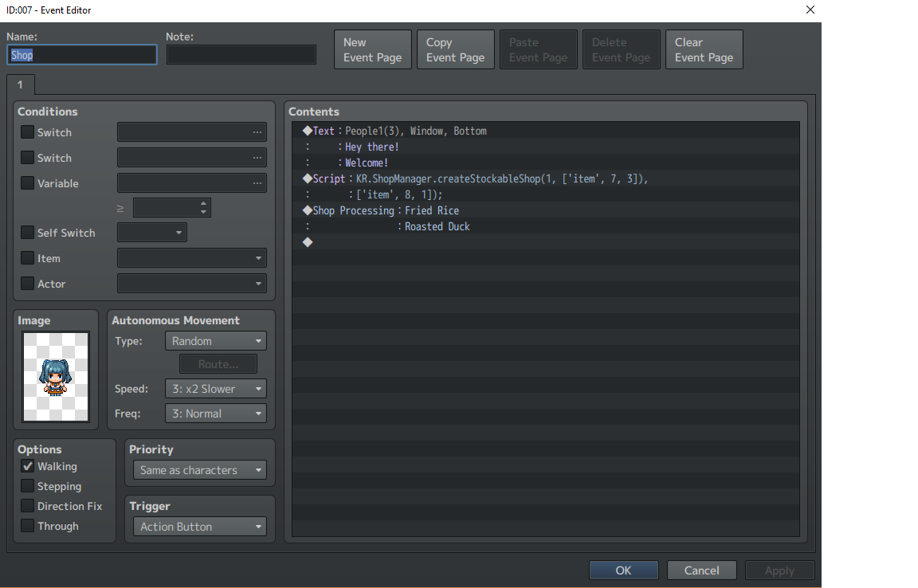Confirm changes with the OK button
The height and width of the screenshot is (588, 918).
pyautogui.click(x=623, y=570)
